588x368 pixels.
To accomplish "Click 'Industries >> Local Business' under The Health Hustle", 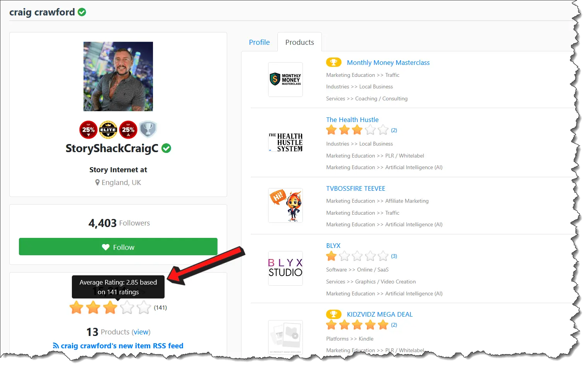I will 359,144.
